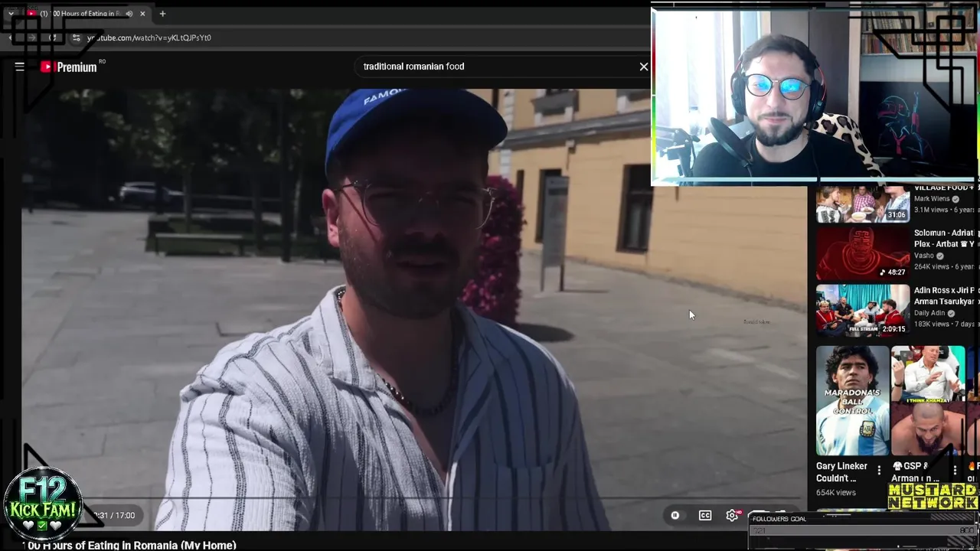Click the 17:00 video duration timestamp
This screenshot has width=980, height=551.
pyautogui.click(x=125, y=516)
